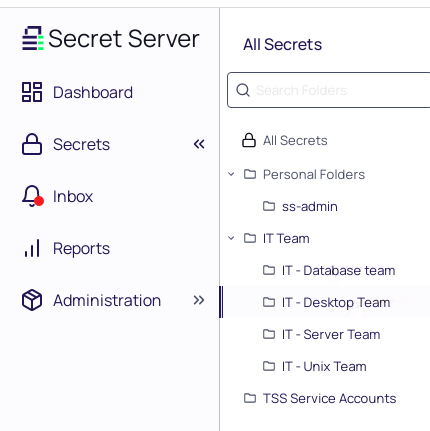Click the IT - Unix Team folder icon
430x431 pixels.
tap(269, 366)
